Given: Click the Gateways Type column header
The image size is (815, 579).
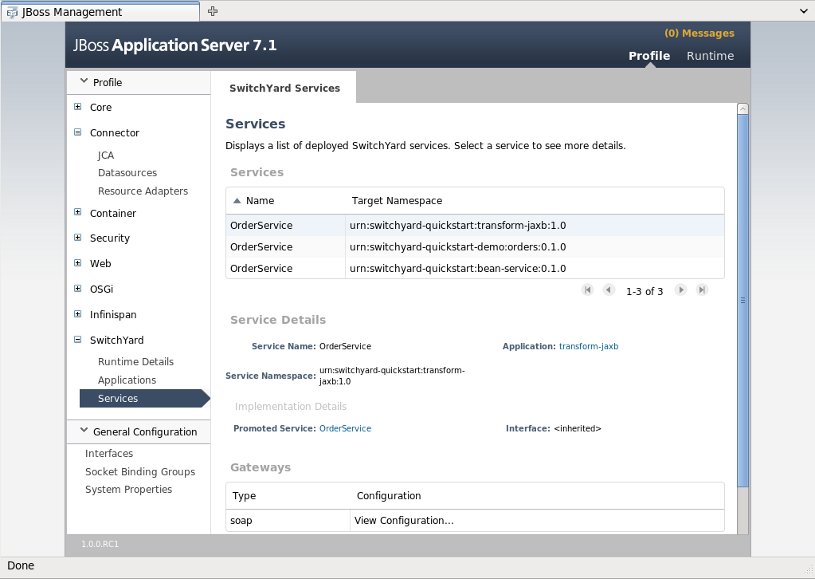Looking at the screenshot, I should tap(244, 495).
